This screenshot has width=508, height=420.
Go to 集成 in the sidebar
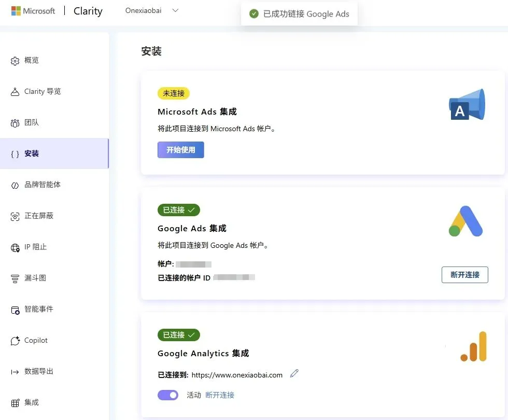coord(32,402)
